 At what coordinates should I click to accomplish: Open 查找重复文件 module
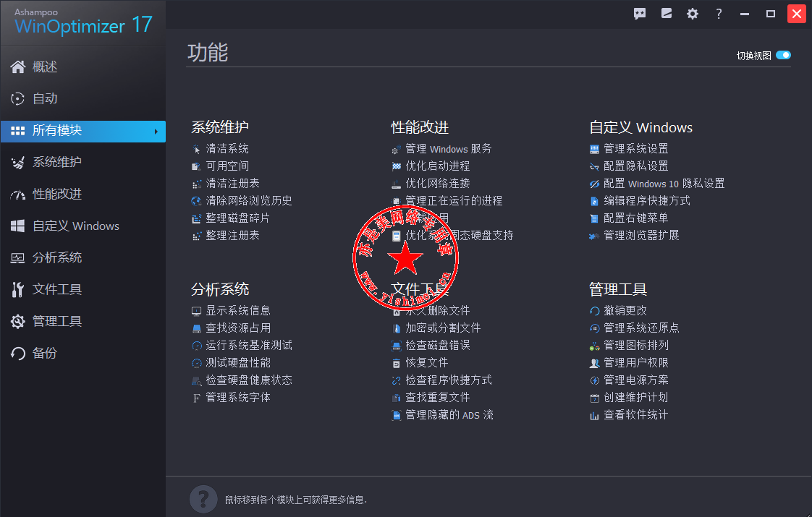tap(437, 398)
